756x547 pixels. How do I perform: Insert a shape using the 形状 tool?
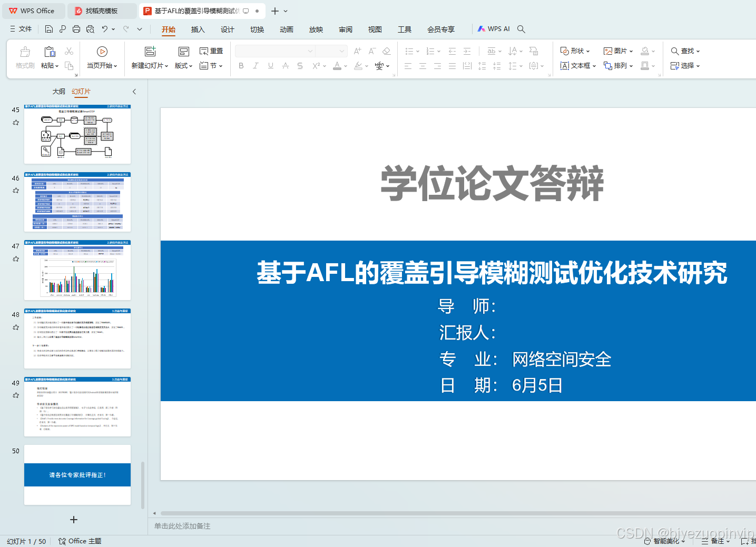tap(575, 51)
